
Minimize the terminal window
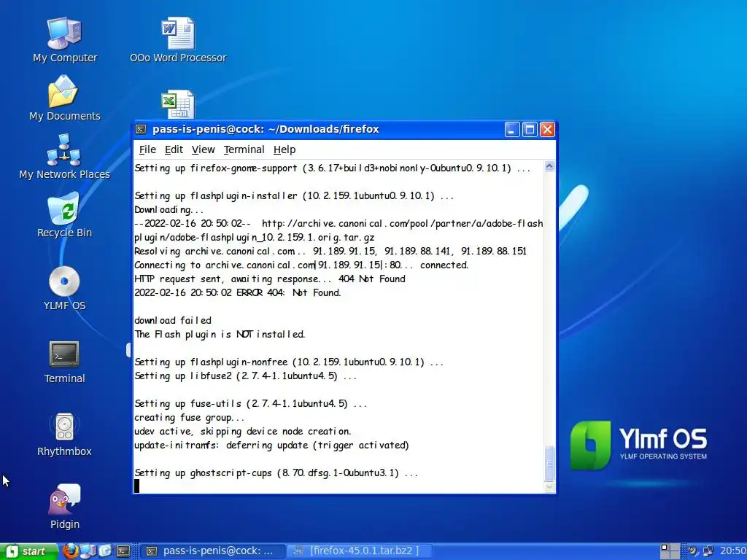point(512,130)
